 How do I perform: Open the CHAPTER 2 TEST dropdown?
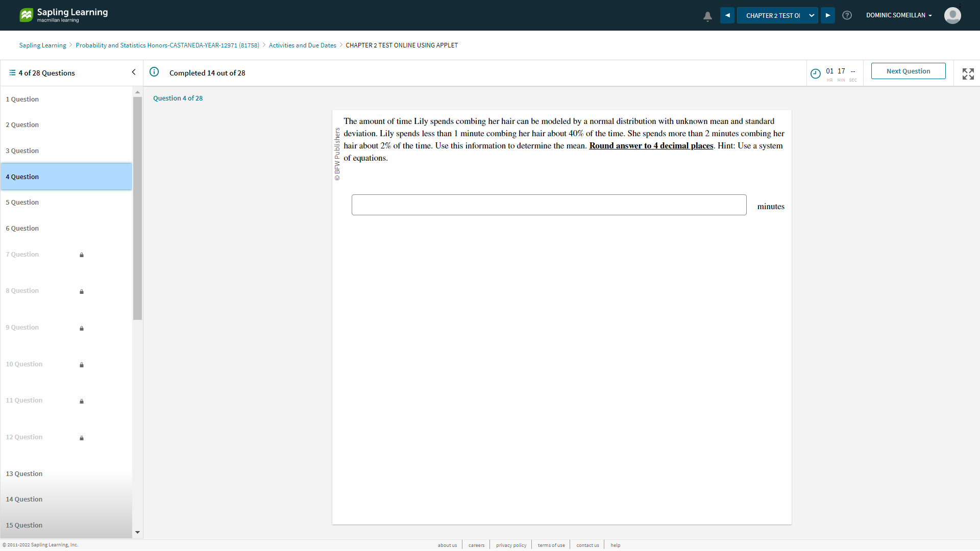click(x=777, y=15)
